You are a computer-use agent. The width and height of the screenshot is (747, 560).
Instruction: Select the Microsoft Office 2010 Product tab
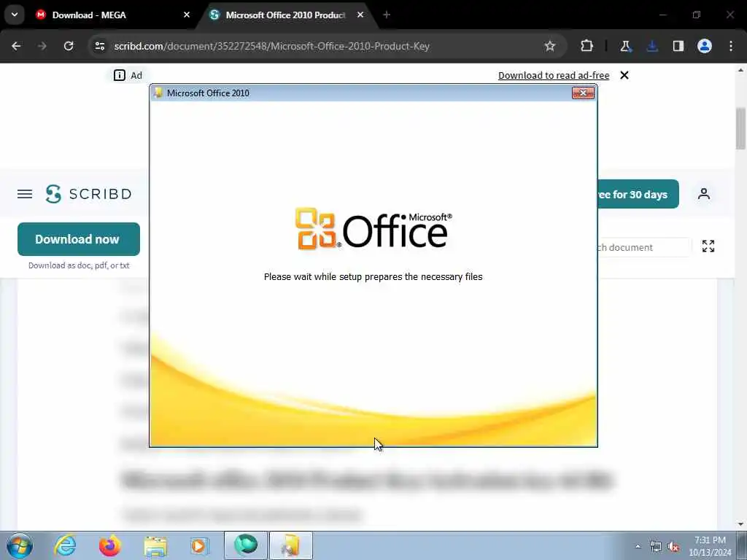(x=287, y=15)
